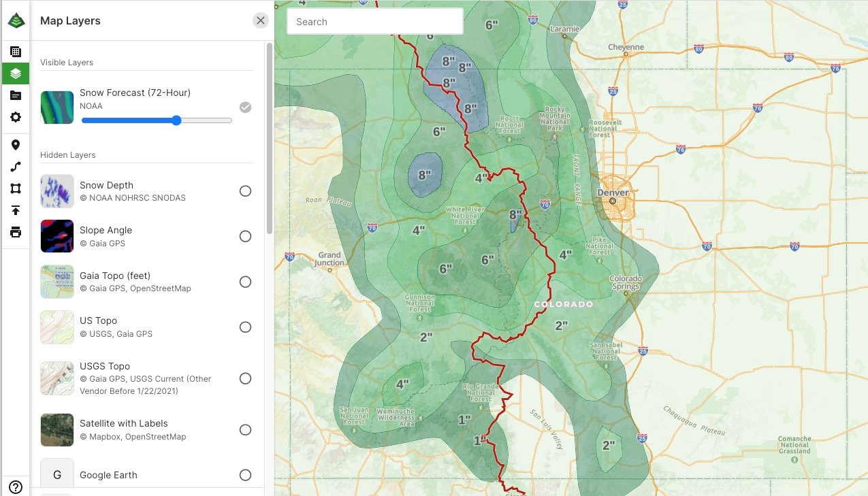The width and height of the screenshot is (868, 496).
Task: Click Satellite with Labels thumbnail
Action: click(57, 430)
